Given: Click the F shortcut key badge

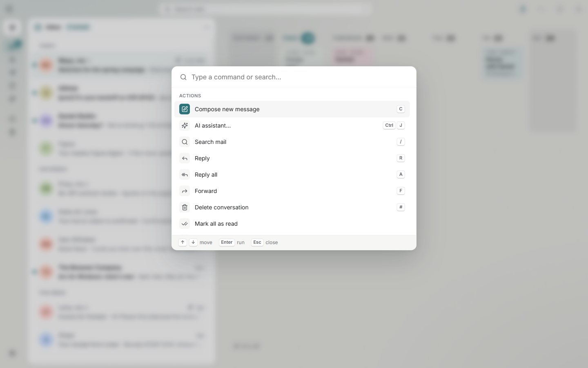Looking at the screenshot, I should pyautogui.click(x=401, y=191).
